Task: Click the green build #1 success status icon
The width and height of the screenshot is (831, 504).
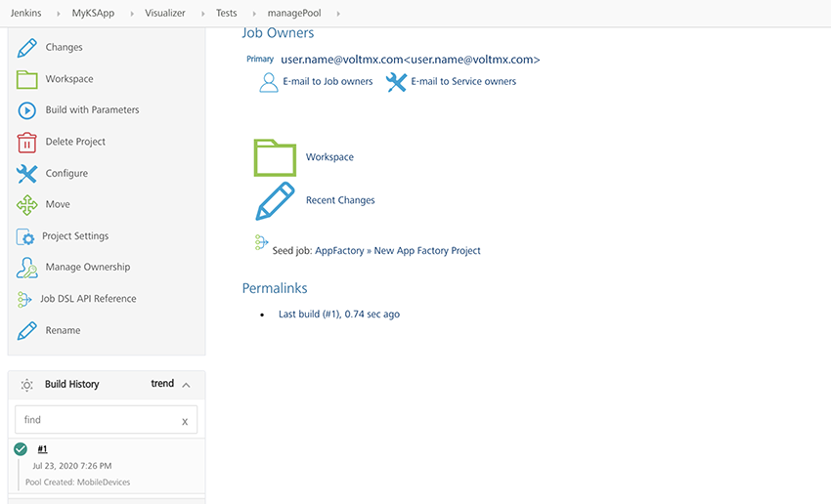Action: (x=22, y=449)
